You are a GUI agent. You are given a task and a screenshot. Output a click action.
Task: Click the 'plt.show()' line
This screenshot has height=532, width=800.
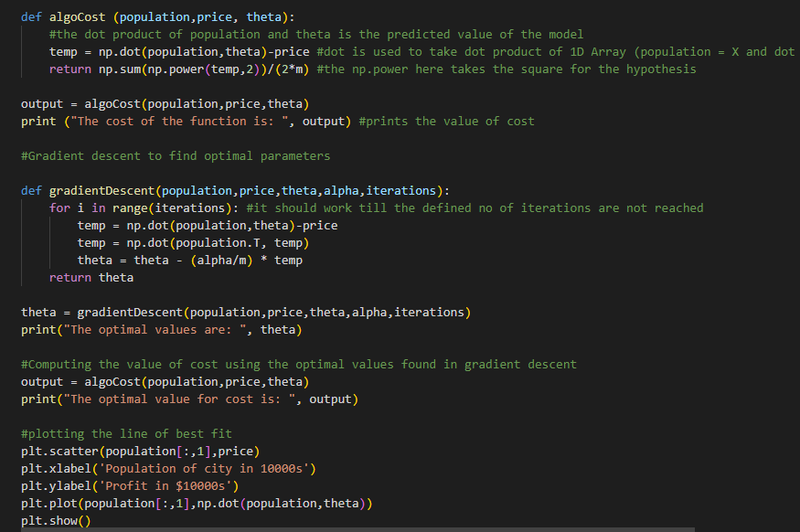coord(56,521)
